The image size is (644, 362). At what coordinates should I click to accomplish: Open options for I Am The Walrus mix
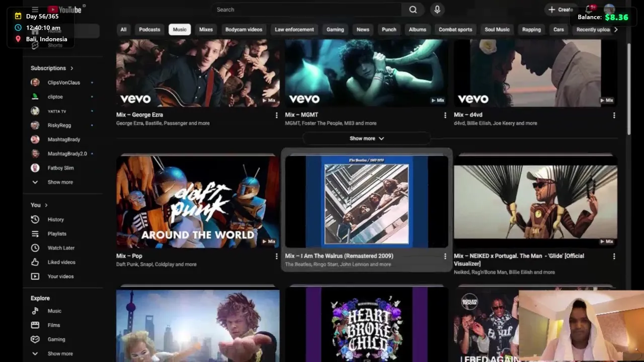[x=445, y=256]
